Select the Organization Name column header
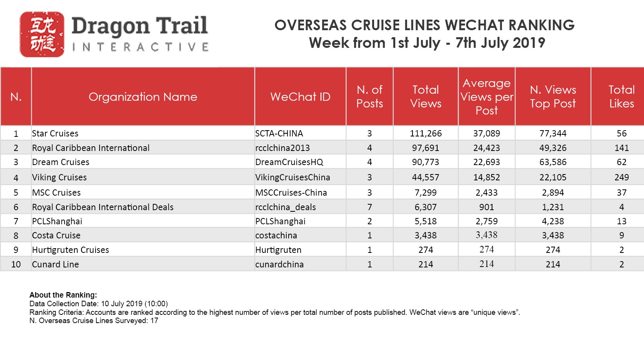The height and width of the screenshot is (347, 644). [x=143, y=97]
